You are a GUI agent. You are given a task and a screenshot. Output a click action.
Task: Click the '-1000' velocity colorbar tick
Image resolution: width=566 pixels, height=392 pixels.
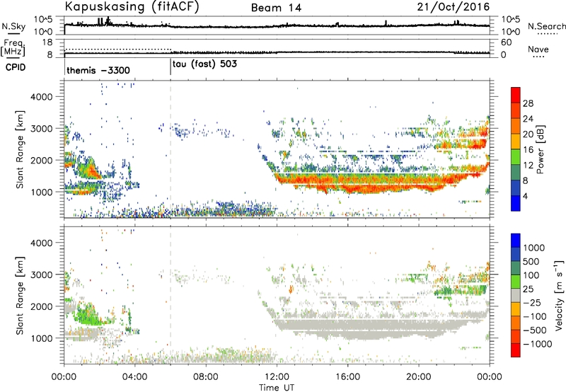[538, 344]
